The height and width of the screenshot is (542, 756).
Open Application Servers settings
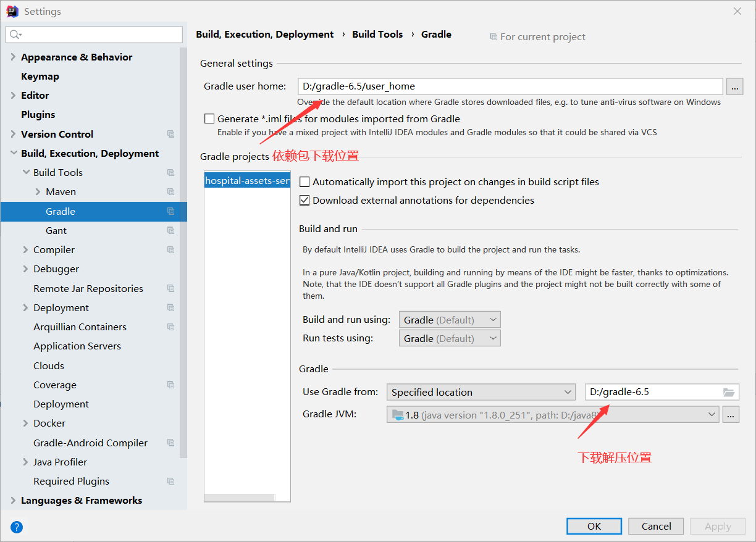coord(77,346)
